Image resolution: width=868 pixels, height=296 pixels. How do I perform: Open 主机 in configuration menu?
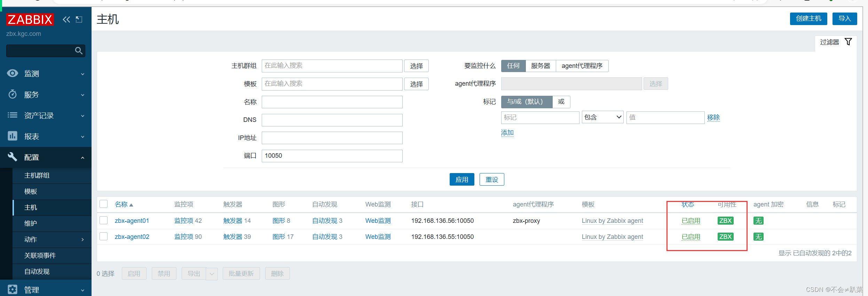click(x=31, y=208)
